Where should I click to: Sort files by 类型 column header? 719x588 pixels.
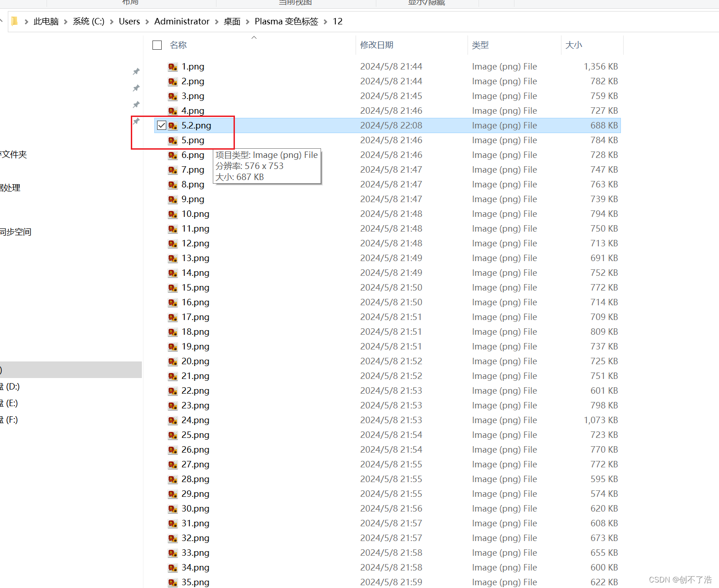click(480, 45)
